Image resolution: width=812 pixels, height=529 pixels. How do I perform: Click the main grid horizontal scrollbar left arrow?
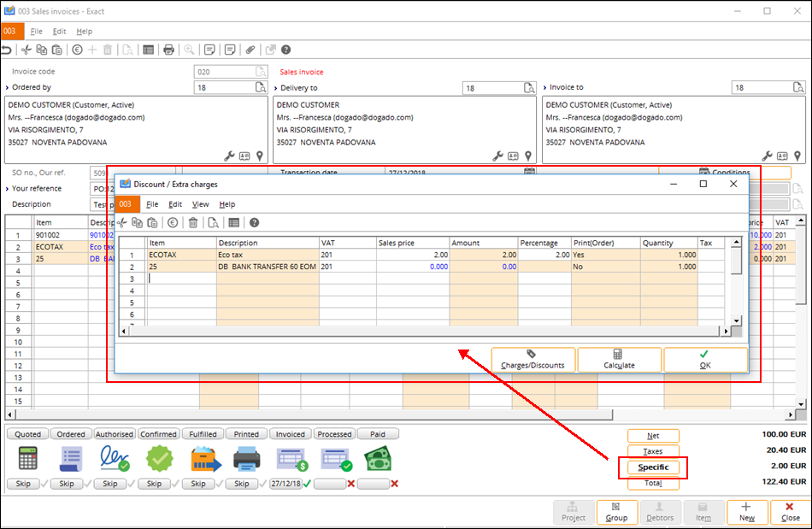[10, 414]
